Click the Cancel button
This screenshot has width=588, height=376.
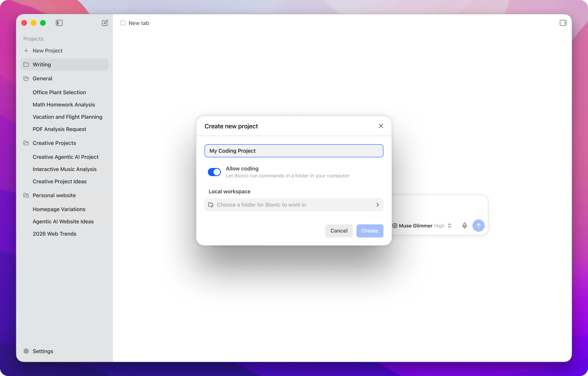coord(339,231)
